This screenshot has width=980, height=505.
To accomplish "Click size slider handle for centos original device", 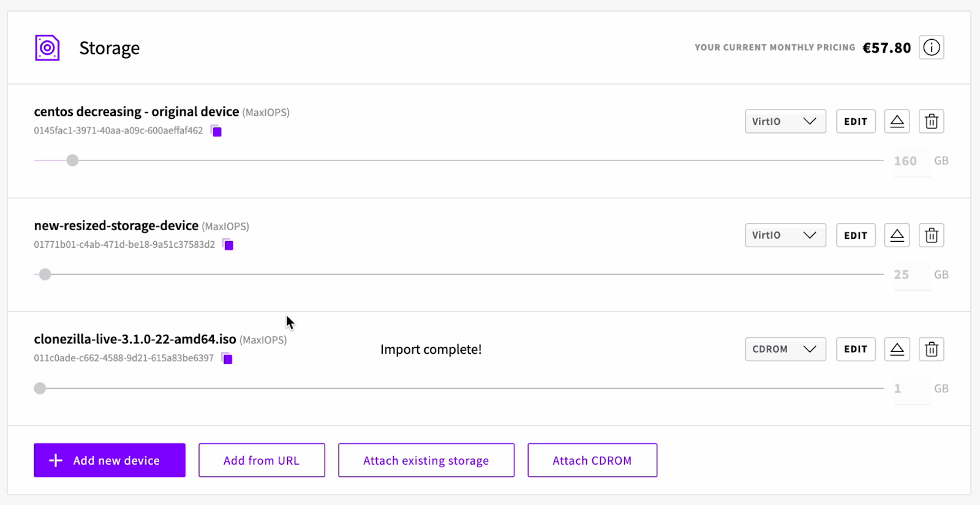I will coord(72,160).
